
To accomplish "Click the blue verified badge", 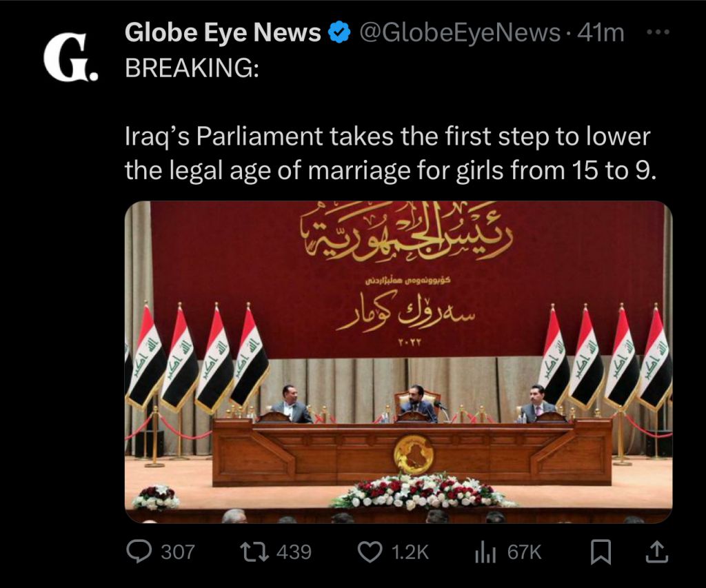I will coord(339,32).
